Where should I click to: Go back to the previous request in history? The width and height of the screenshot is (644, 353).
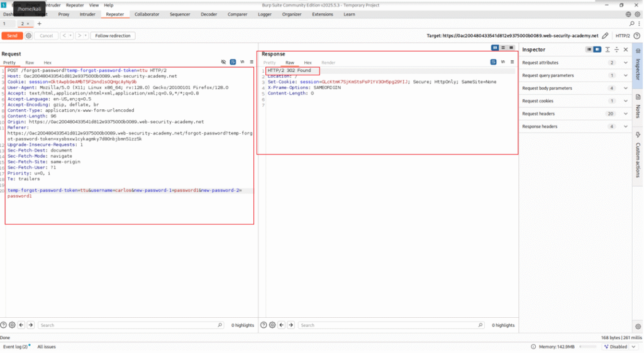[x=64, y=36]
